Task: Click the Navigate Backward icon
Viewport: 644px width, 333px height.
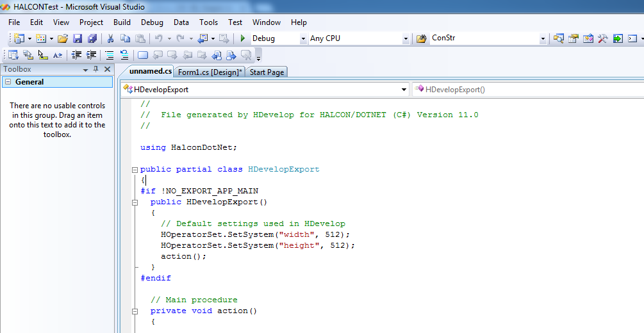Action: pyautogui.click(x=202, y=38)
